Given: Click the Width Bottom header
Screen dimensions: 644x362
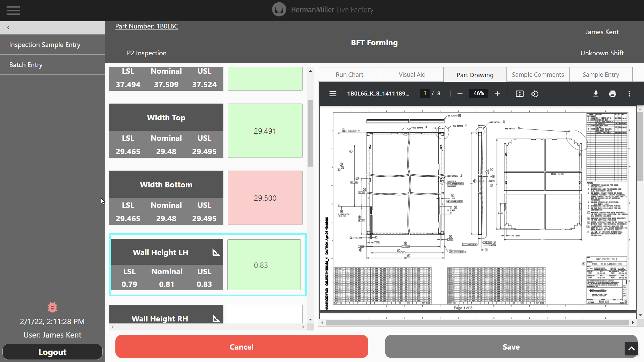Looking at the screenshot, I should pyautogui.click(x=166, y=184).
